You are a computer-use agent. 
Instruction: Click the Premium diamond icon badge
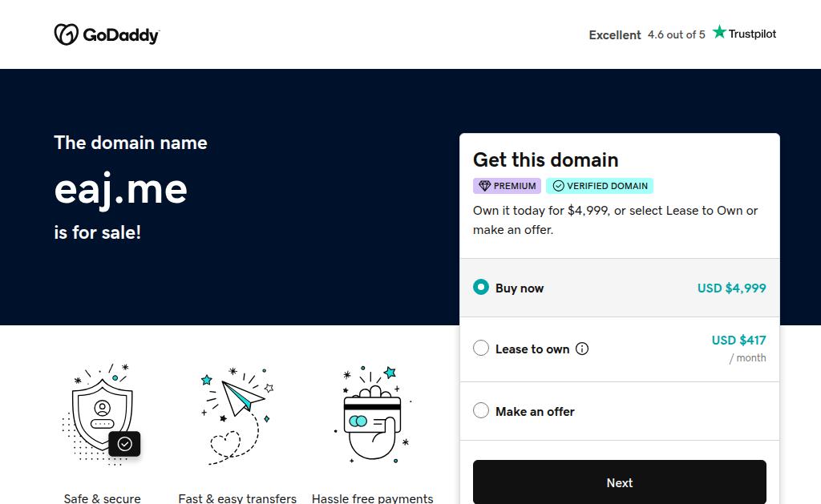(x=485, y=186)
